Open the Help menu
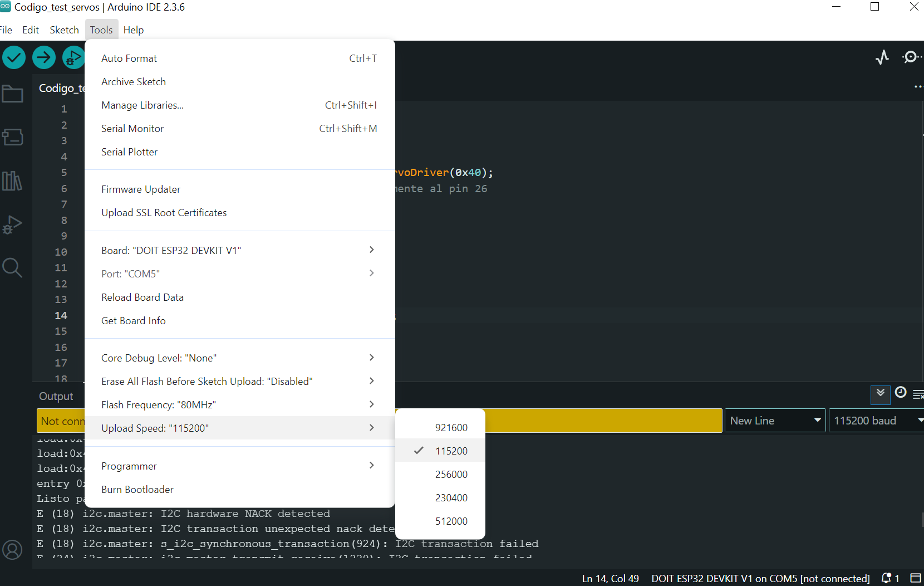This screenshot has width=924, height=586. click(x=134, y=30)
